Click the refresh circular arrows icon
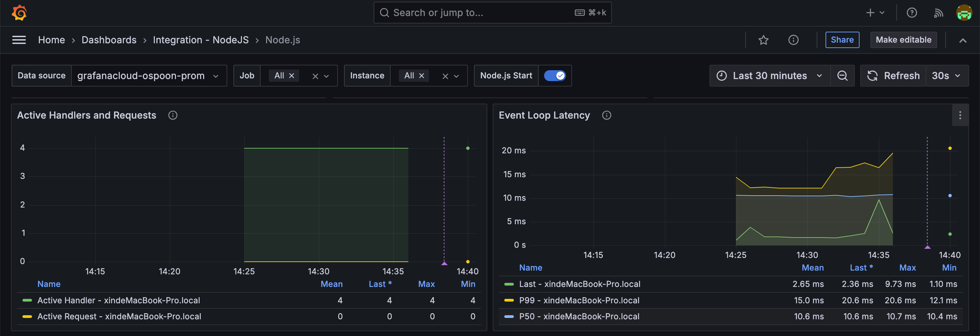The height and width of the screenshot is (336, 980). tap(872, 75)
